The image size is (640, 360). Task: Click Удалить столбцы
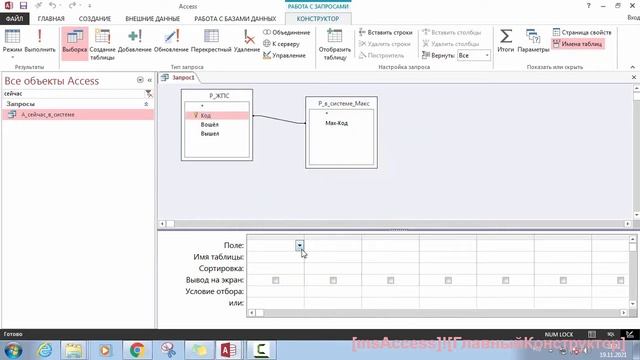coord(451,44)
